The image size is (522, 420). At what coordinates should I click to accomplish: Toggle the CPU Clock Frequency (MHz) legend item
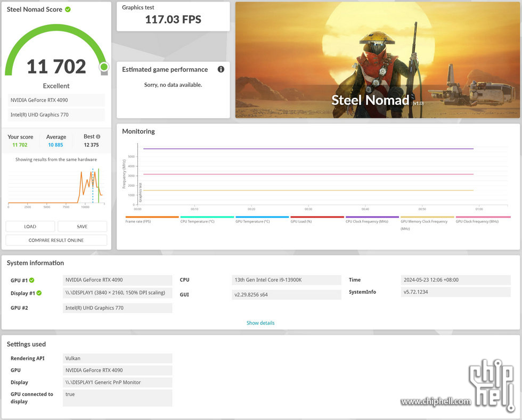372,220
